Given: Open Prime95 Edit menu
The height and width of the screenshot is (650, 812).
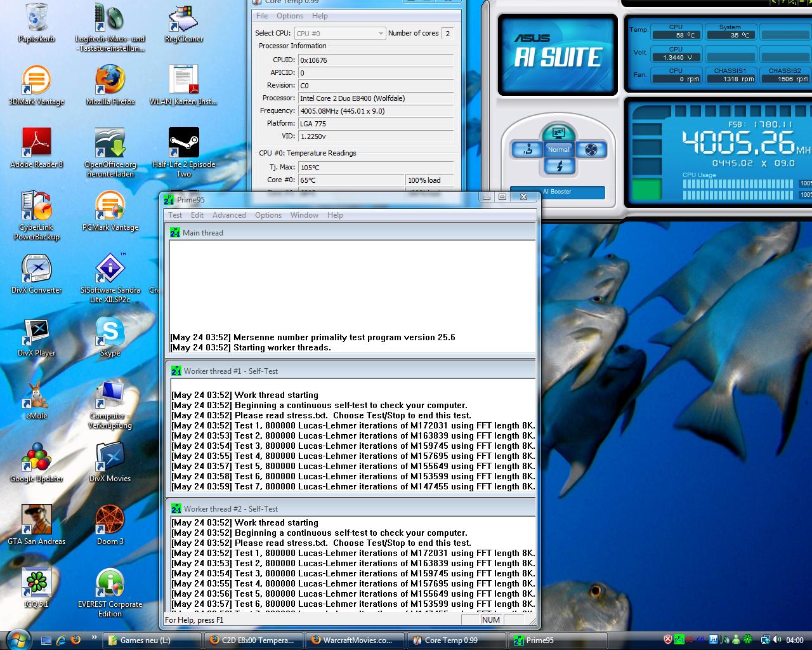Looking at the screenshot, I should pos(197,215).
